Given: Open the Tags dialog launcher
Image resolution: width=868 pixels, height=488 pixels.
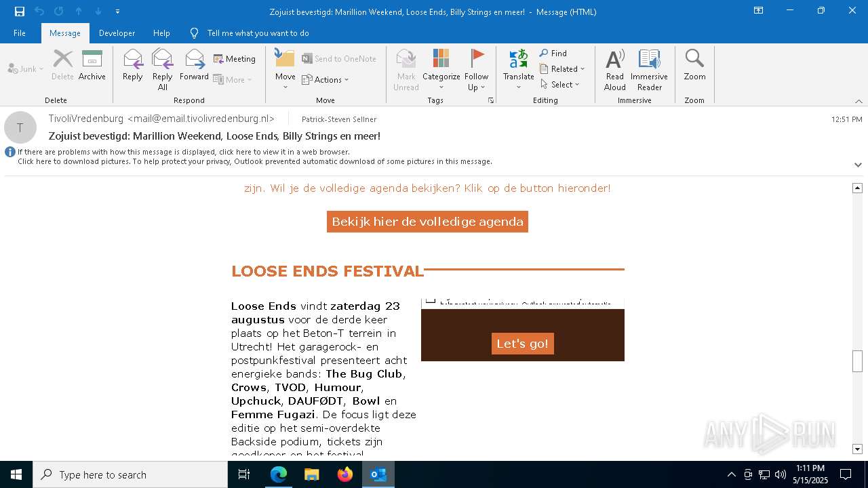Looking at the screenshot, I should [x=490, y=100].
